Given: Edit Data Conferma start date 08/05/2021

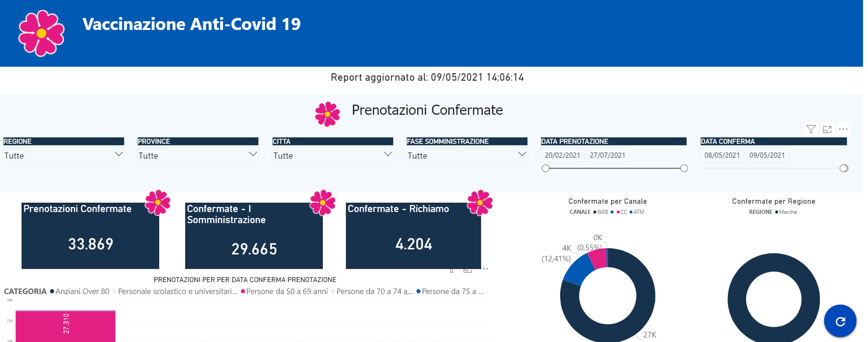Looking at the screenshot, I should pos(722,155).
